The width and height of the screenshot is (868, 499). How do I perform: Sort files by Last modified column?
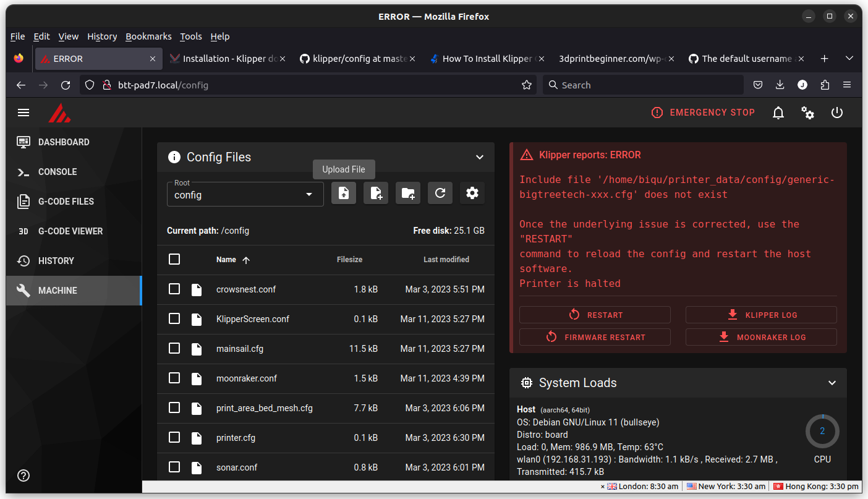click(446, 260)
